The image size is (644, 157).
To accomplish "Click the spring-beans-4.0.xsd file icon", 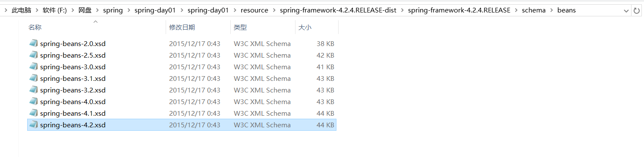I will click(33, 102).
